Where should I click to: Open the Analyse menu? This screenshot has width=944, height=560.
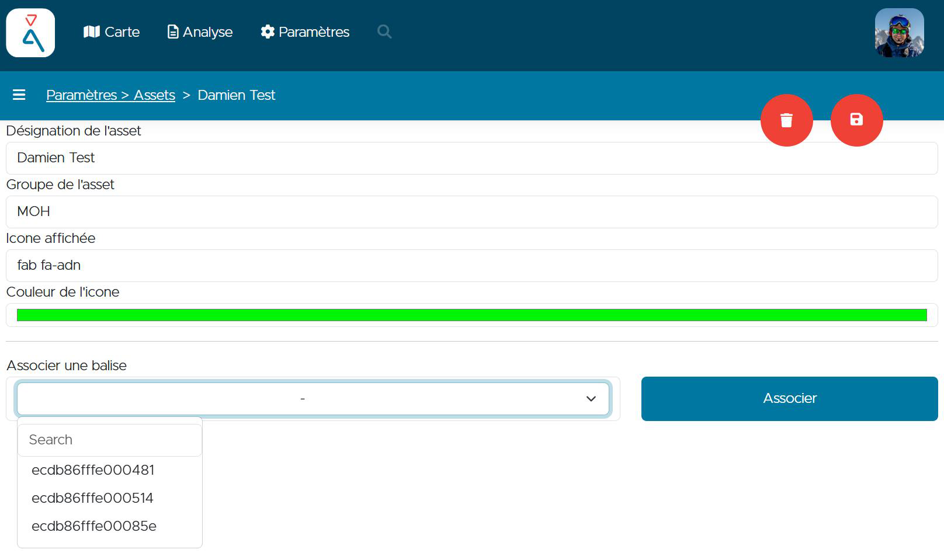pyautogui.click(x=200, y=32)
